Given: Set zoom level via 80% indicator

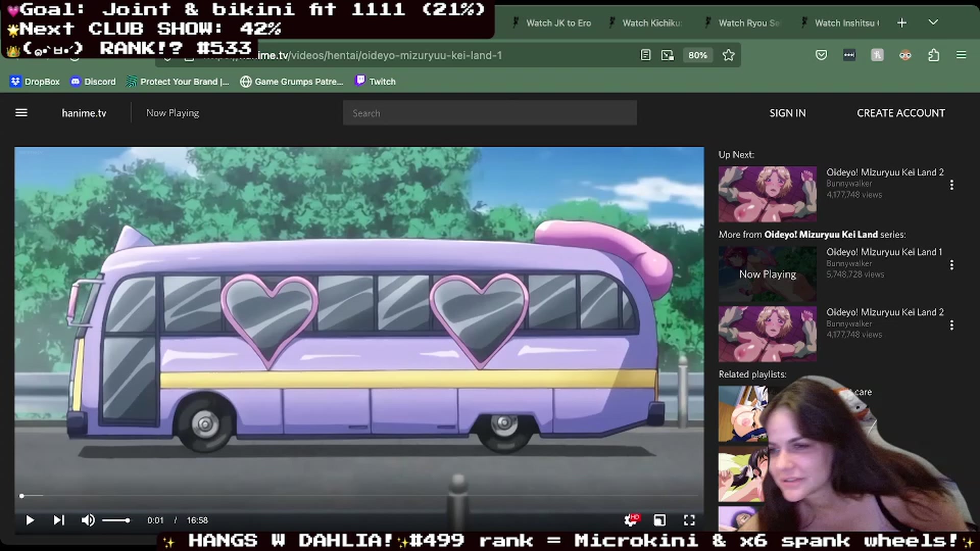Looking at the screenshot, I should [697, 55].
